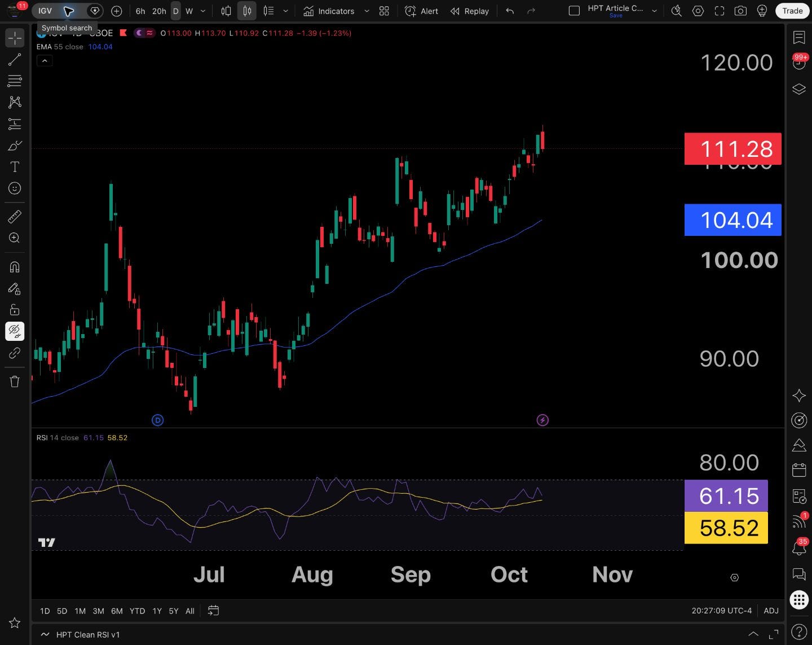Open the object tree layers panel
This screenshot has height=645, width=812.
click(x=799, y=89)
